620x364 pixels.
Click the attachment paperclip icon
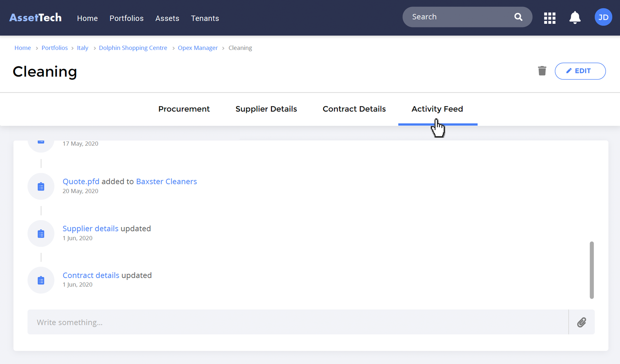click(x=581, y=322)
